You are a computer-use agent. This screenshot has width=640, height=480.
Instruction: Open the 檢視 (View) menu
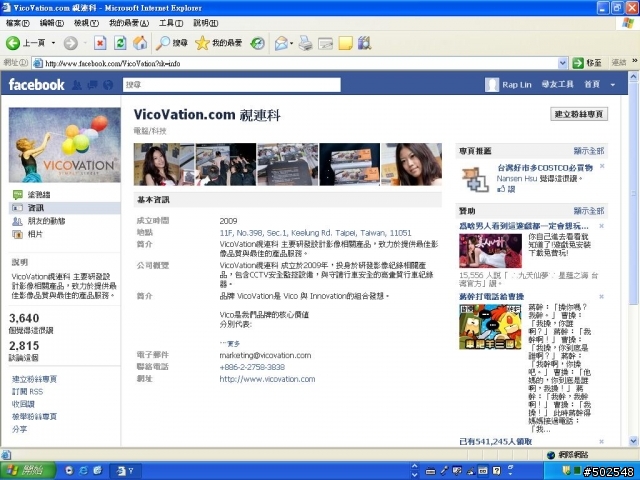86,23
